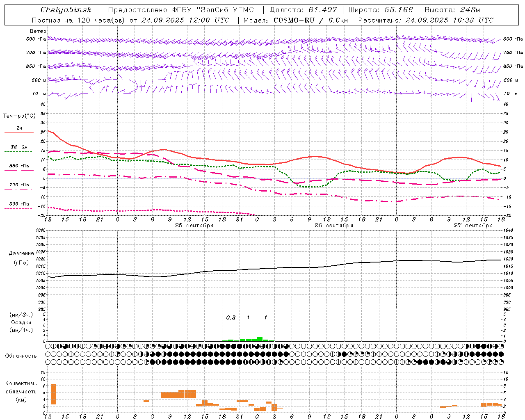Click the 27 сентября date label
Image resolution: width=525 pixels, height=420 pixels.
[x=473, y=226]
